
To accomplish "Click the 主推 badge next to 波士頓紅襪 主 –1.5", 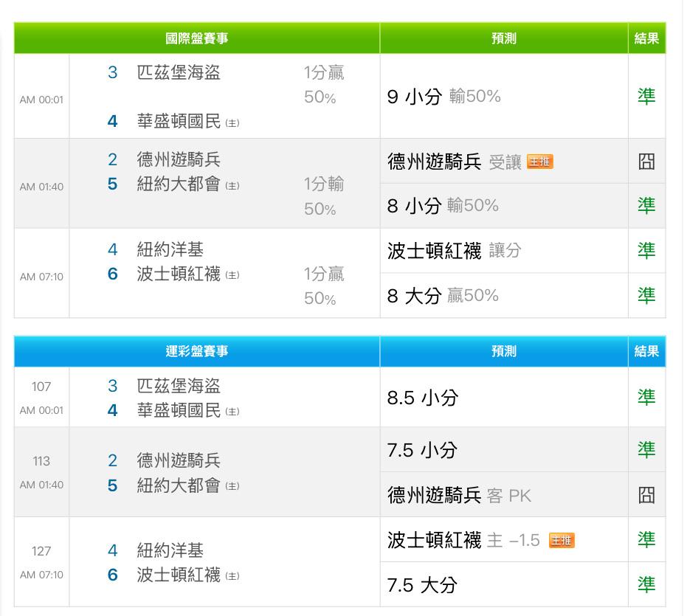I will click(562, 541).
